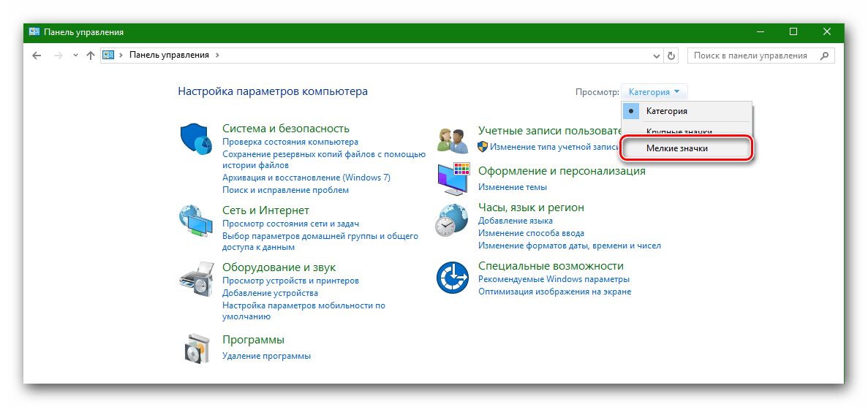This screenshot has height=407, width=868.
Task: Click the User Accounts people icon
Action: point(452,139)
